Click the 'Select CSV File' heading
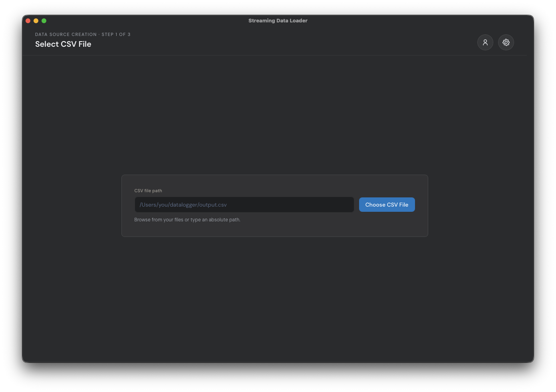The image size is (556, 392). [x=63, y=44]
